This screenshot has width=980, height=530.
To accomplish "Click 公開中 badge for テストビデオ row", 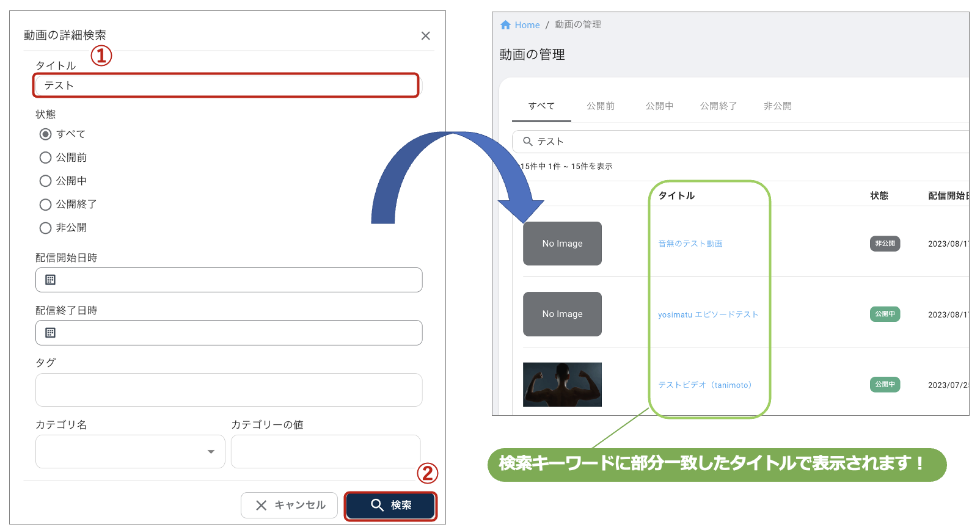I will pyautogui.click(x=884, y=385).
